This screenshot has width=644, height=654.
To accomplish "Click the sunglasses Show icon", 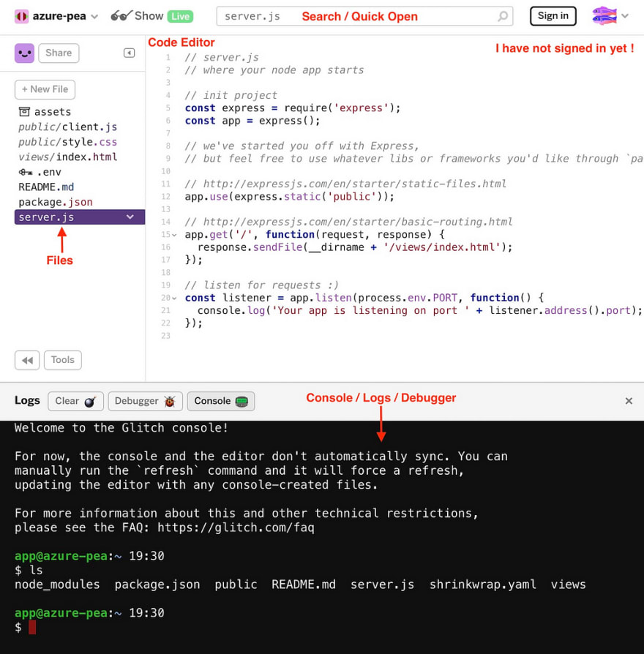I will (121, 16).
